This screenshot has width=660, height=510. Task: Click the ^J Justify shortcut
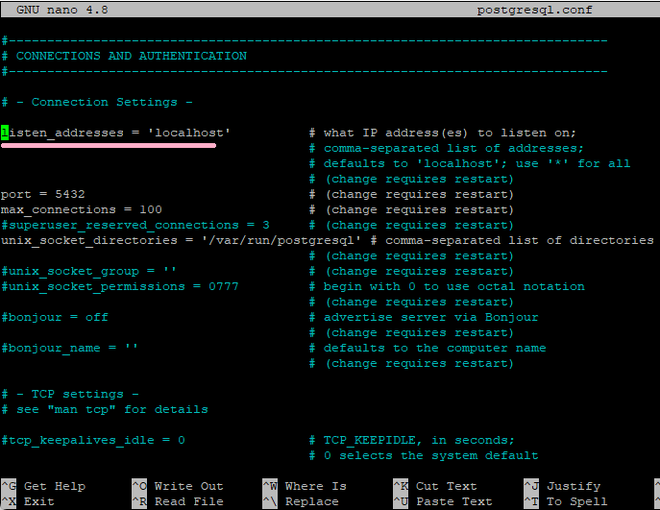[x=562, y=486]
